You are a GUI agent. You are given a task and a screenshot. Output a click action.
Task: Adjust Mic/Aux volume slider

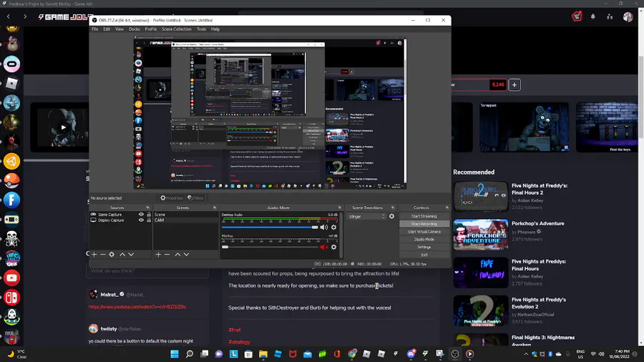pyautogui.click(x=270, y=247)
